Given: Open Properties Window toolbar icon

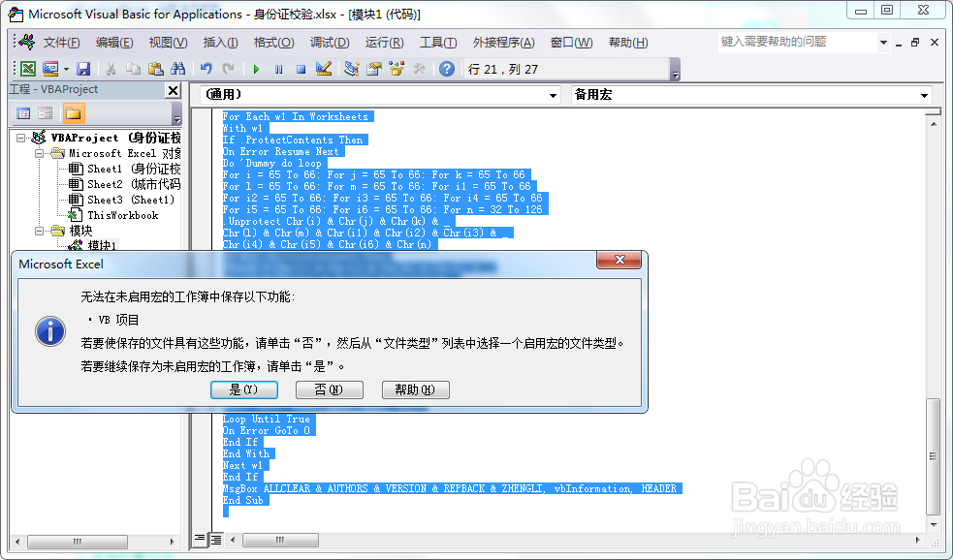Looking at the screenshot, I should (374, 69).
